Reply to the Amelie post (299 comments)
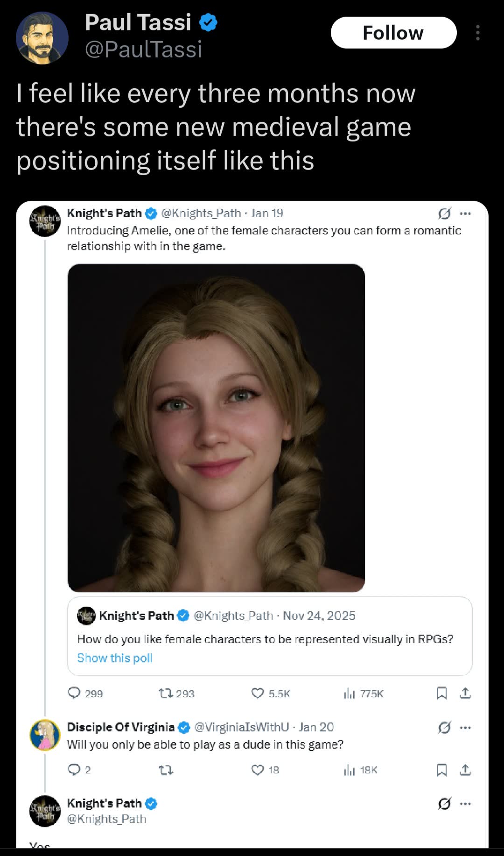The height and width of the screenshot is (856, 504). point(85,693)
